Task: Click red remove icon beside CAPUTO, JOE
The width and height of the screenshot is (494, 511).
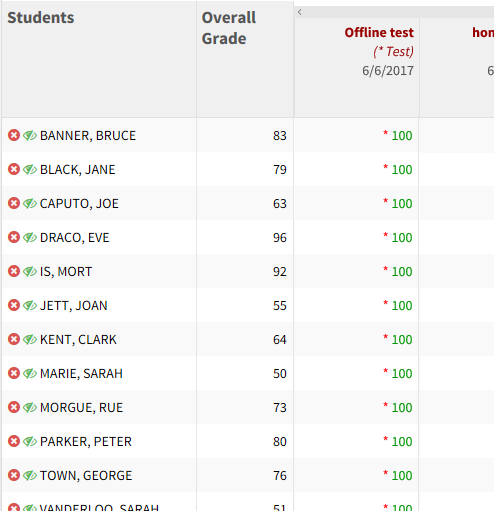Action: click(14, 203)
